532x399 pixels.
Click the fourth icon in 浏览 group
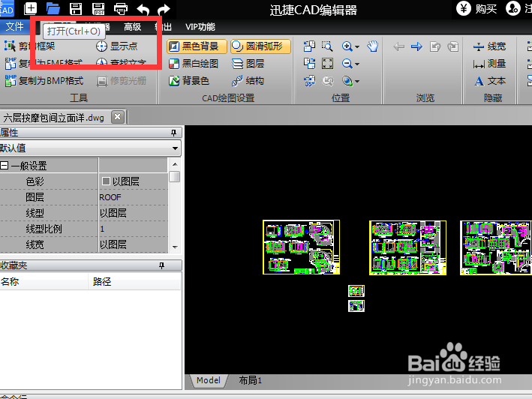pyautogui.click(x=453, y=46)
